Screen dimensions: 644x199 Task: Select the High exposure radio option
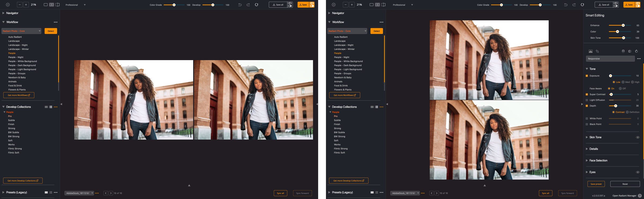[632, 82]
